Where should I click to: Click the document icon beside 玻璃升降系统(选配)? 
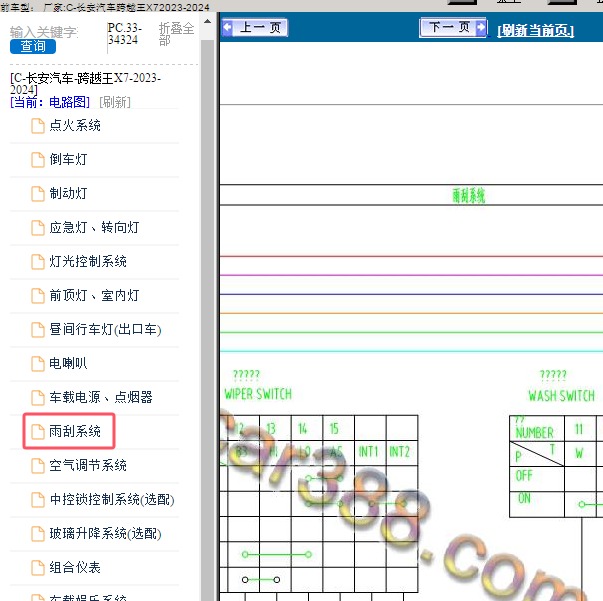(x=38, y=534)
